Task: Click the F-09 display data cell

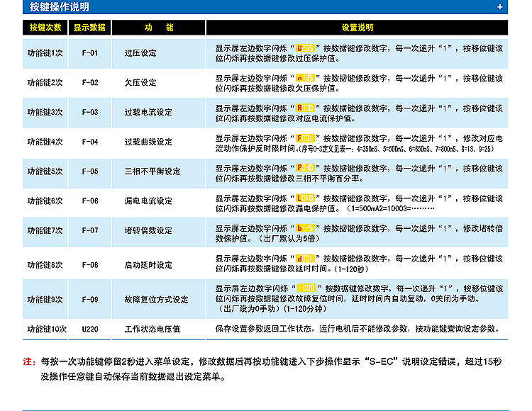Action: [x=90, y=300]
